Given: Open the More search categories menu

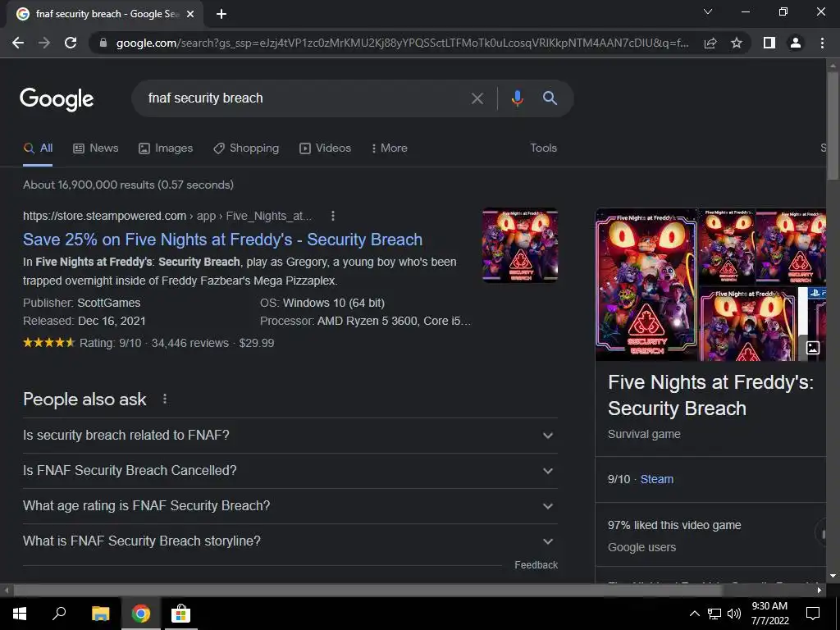Looking at the screenshot, I should 390,148.
